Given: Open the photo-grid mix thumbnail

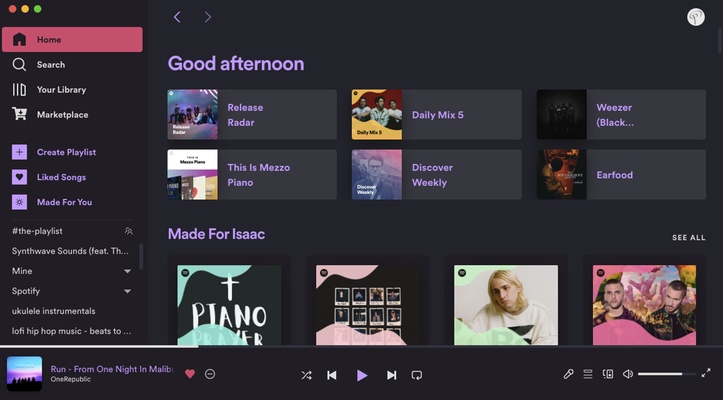Looking at the screenshot, I should click(367, 305).
